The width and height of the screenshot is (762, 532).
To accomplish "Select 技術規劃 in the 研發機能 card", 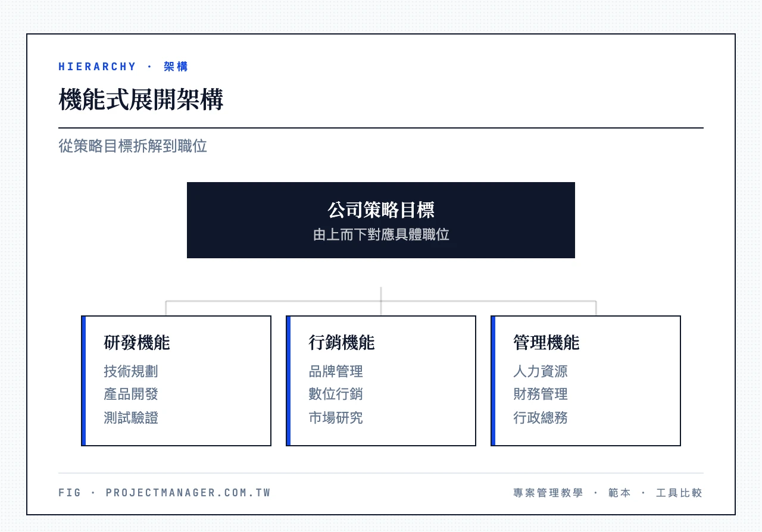I will coord(131,371).
